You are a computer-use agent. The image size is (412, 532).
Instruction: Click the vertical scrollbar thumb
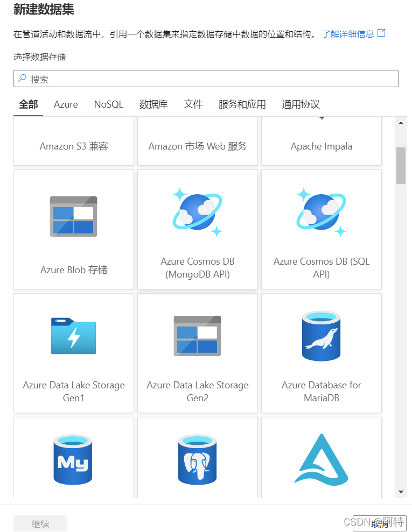tap(401, 166)
